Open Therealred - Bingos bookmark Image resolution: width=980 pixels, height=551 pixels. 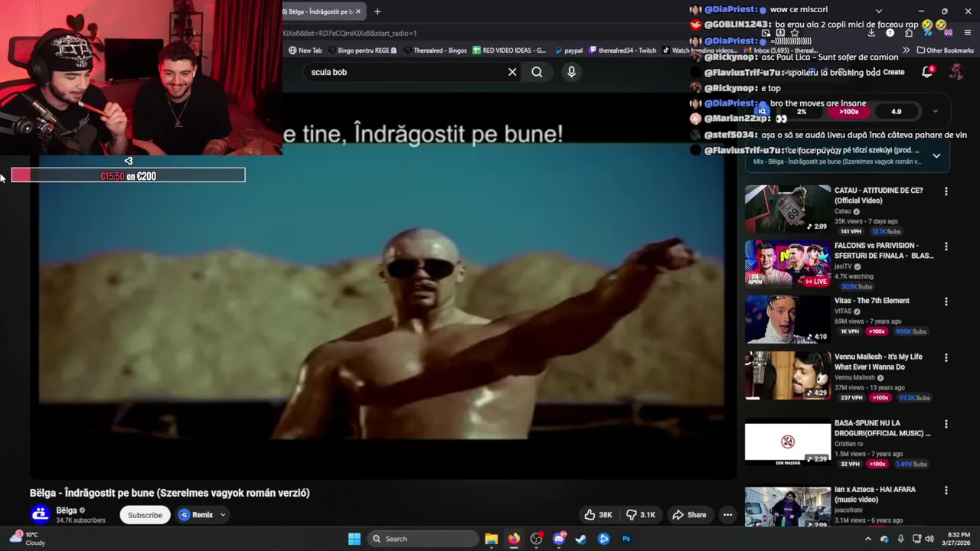click(x=434, y=51)
